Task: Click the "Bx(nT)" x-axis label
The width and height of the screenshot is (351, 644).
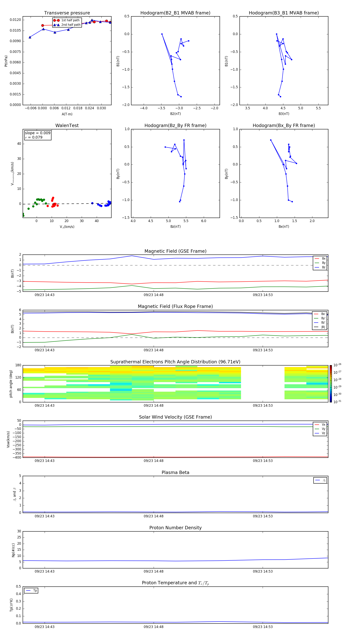Action: pos(284,227)
